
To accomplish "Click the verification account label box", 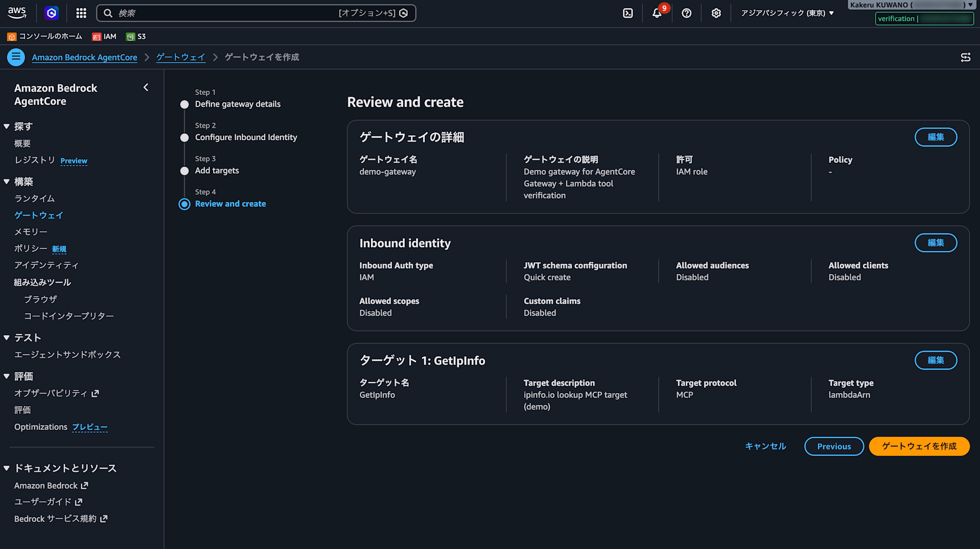I will [924, 19].
